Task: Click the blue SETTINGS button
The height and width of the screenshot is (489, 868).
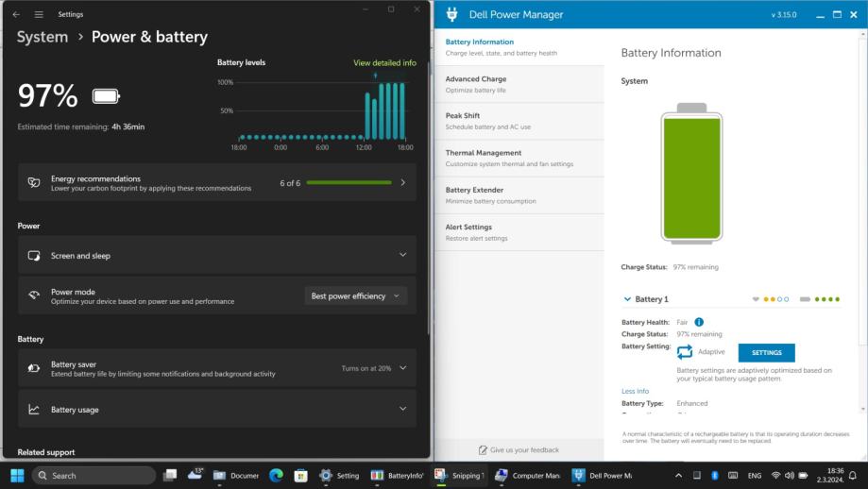Action: (766, 352)
